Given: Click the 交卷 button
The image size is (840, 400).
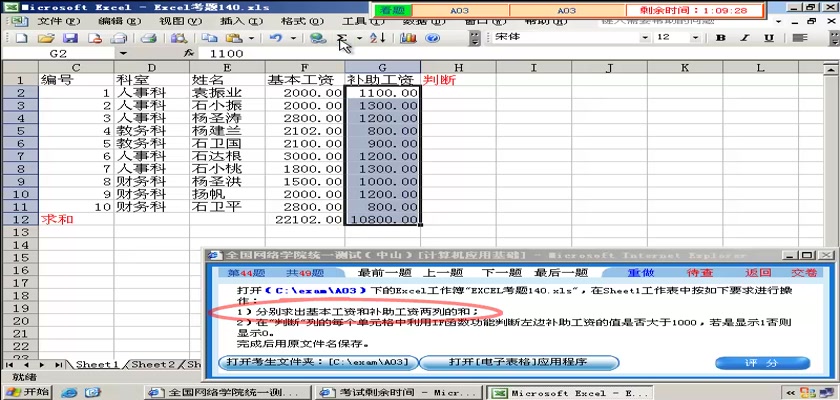Looking at the screenshot, I should [x=805, y=273].
